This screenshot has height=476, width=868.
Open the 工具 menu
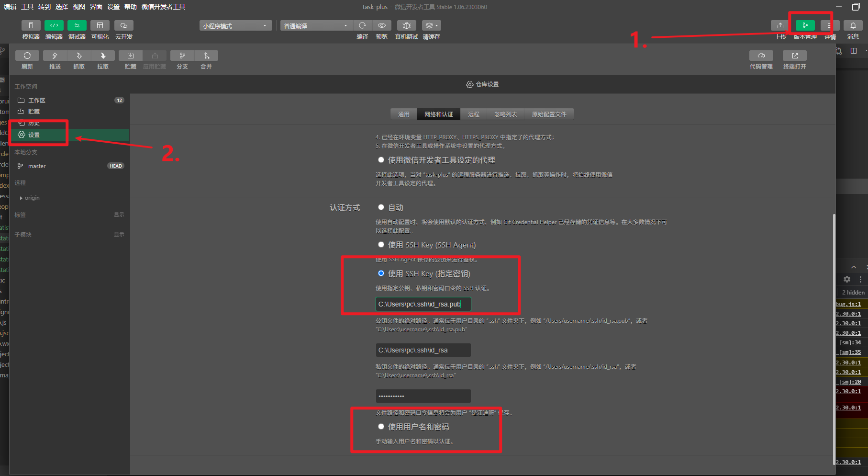27,7
